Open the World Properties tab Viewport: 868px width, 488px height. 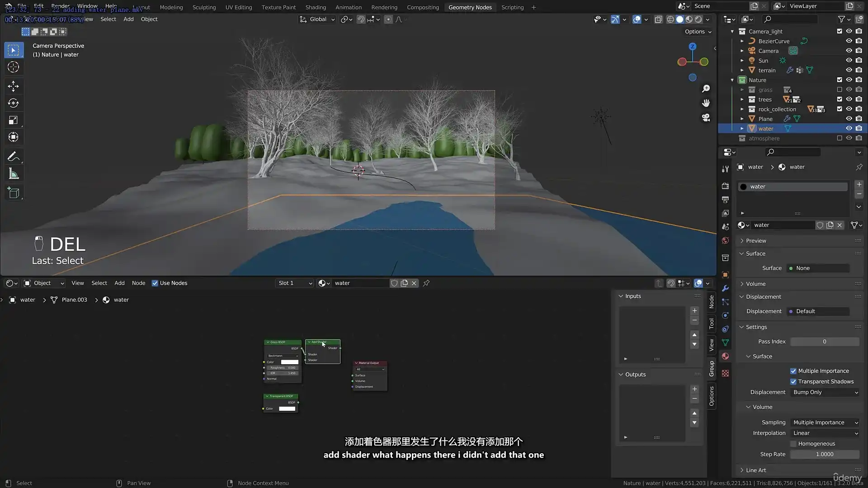point(725,240)
